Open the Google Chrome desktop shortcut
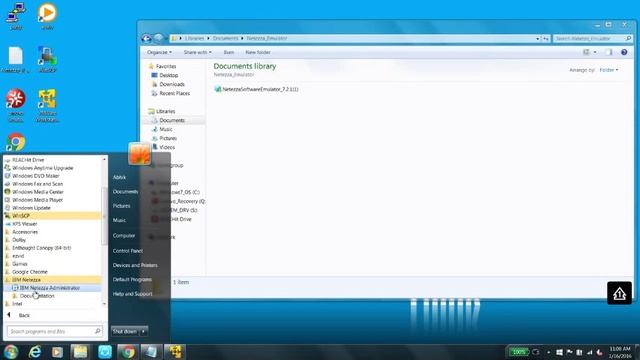Image resolution: width=640 pixels, height=360 pixels. pos(16,142)
